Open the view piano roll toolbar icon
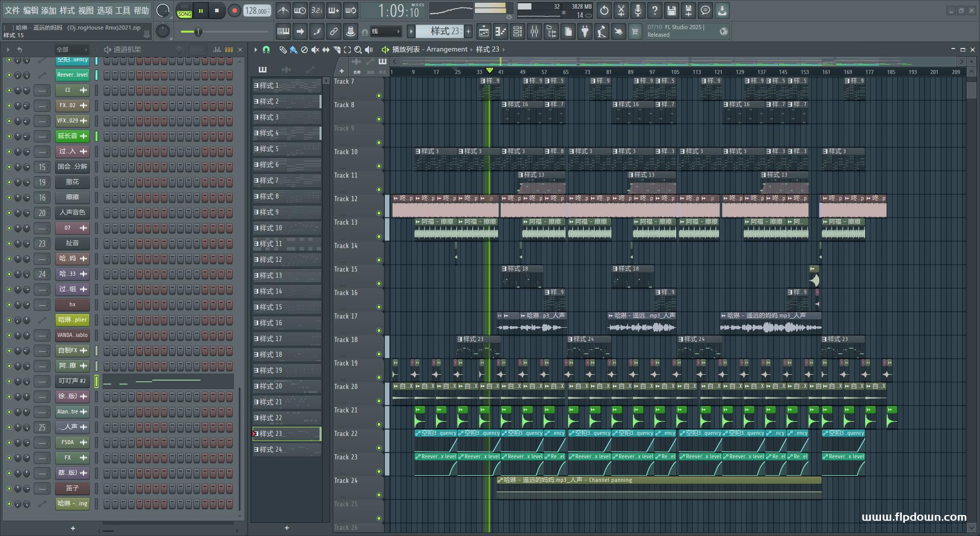This screenshot has height=536, width=980. [500, 32]
